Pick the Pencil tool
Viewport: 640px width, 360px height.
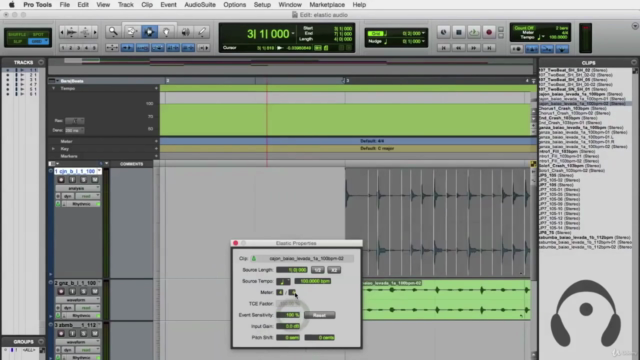click(202, 32)
